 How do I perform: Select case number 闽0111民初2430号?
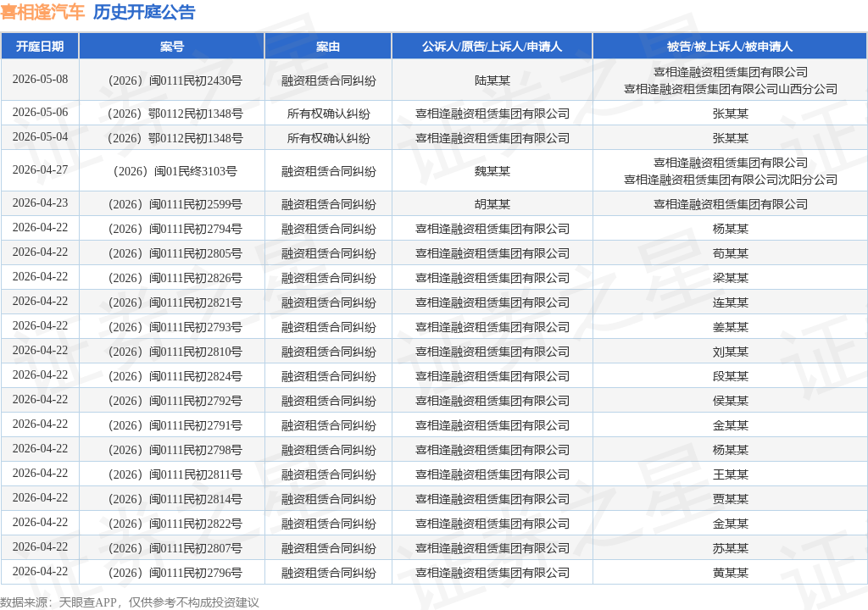(196, 80)
